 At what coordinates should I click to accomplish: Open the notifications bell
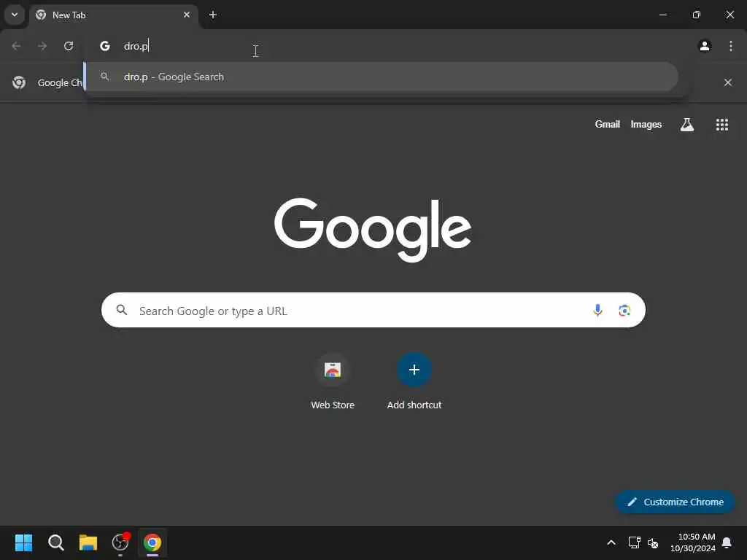click(x=727, y=542)
